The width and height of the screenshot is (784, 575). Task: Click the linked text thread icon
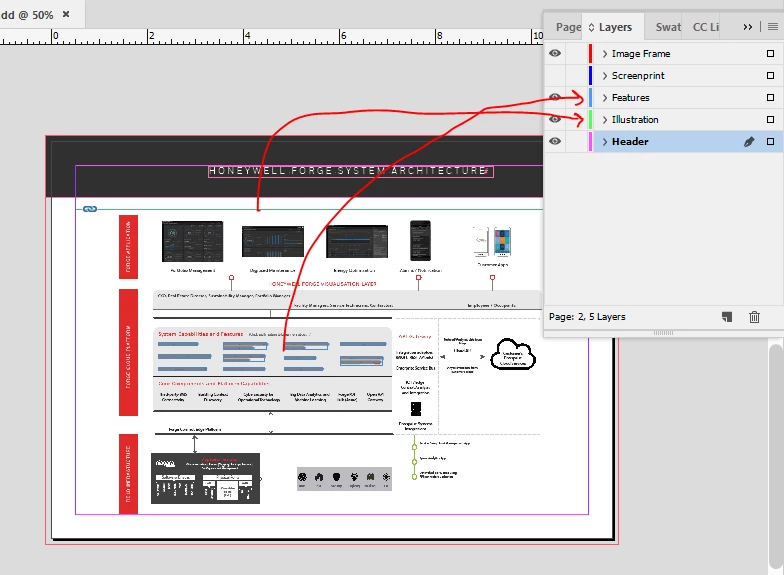[x=90, y=209]
